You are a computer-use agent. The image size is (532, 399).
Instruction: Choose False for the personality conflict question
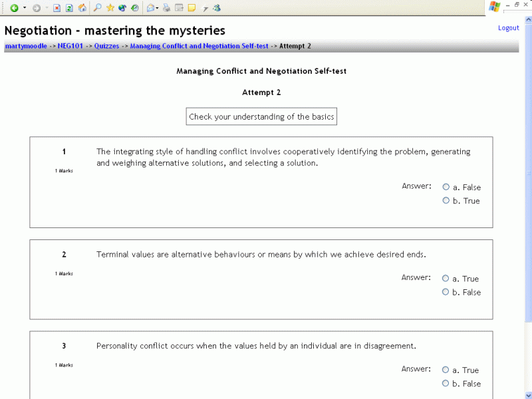point(446,384)
